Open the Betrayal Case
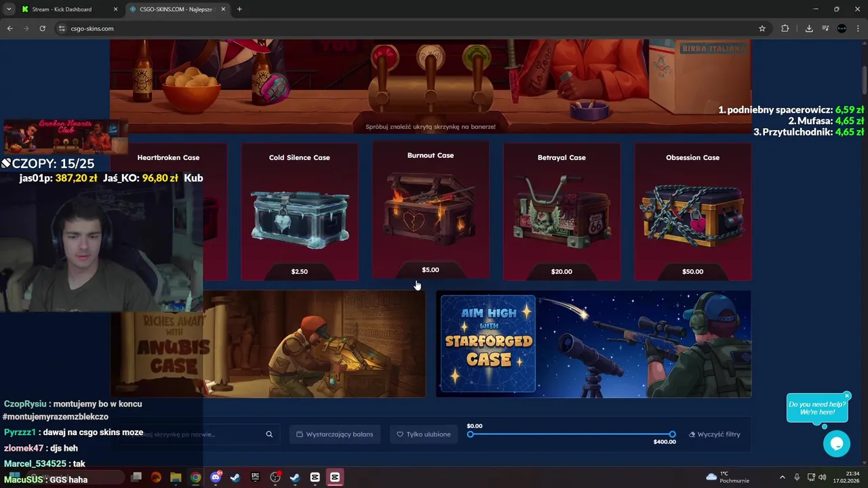This screenshot has width=868, height=488. pos(561,211)
